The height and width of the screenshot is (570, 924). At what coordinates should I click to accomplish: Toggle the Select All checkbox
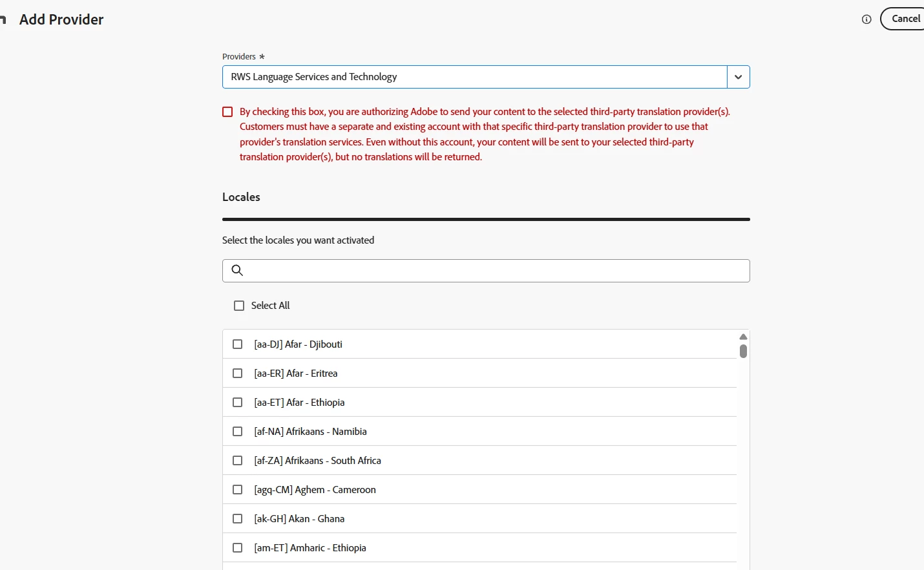pos(239,306)
